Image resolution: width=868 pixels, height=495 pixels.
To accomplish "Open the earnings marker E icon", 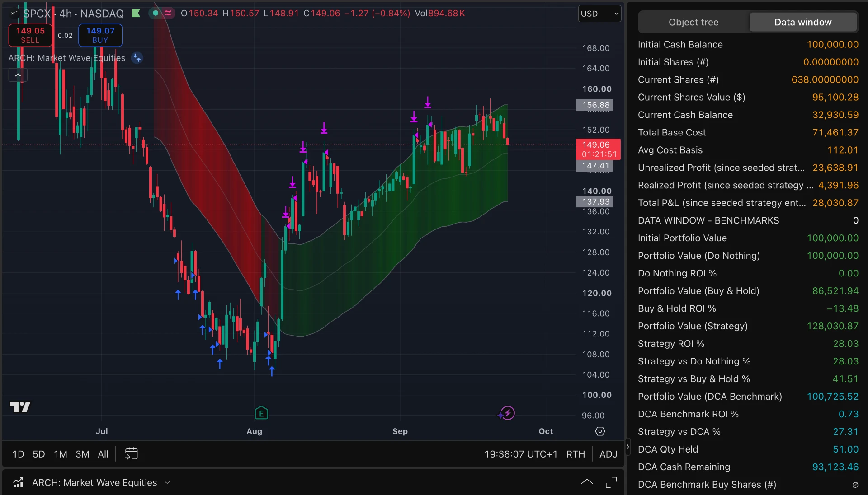I will pos(261,413).
